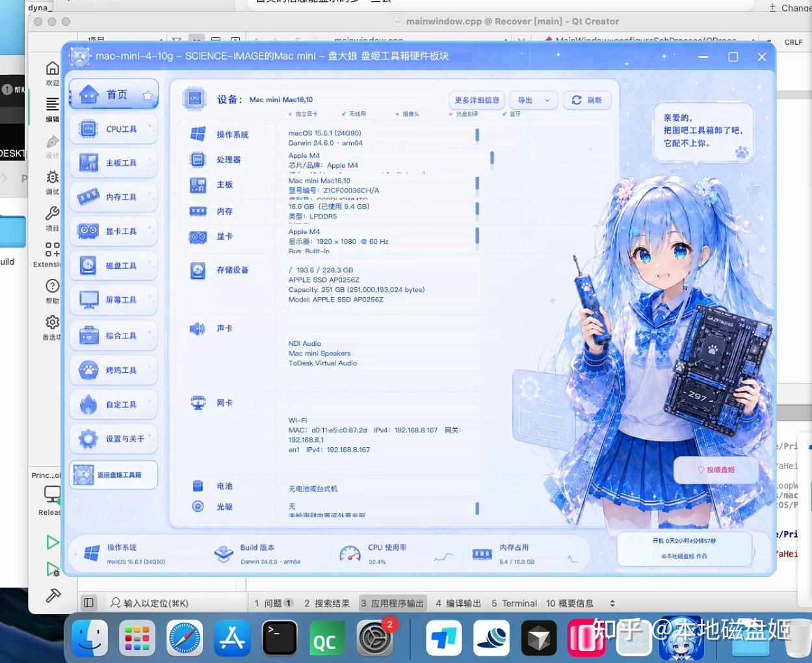The height and width of the screenshot is (663, 812).
Task: Expand the 导出 export dropdown
Action: [533, 100]
